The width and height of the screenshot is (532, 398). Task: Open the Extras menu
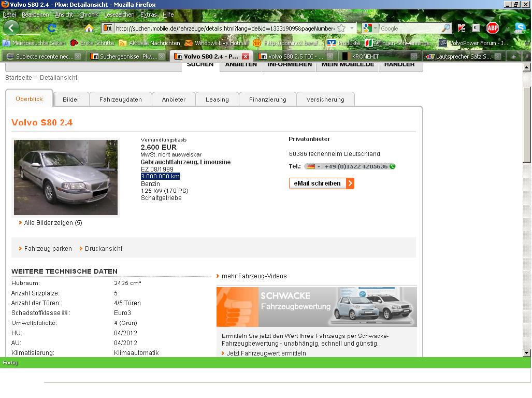[149, 15]
